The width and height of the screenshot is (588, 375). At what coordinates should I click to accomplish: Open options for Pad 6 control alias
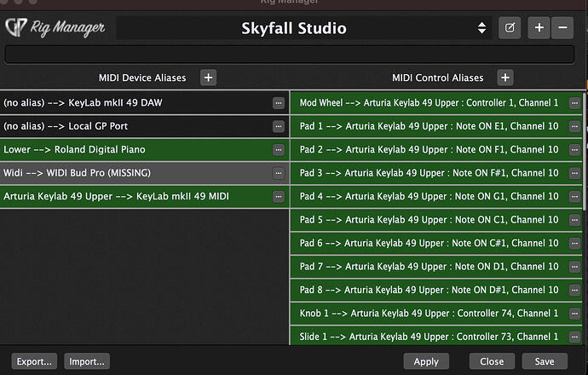[x=574, y=243]
